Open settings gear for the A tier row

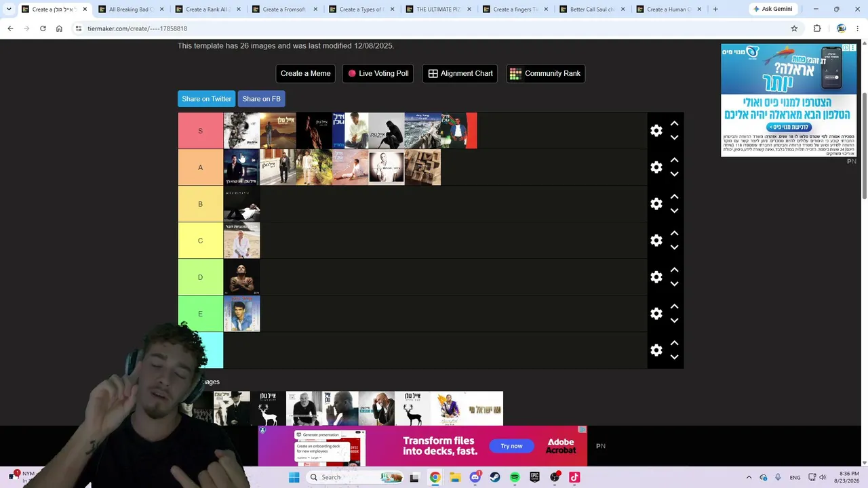(656, 167)
